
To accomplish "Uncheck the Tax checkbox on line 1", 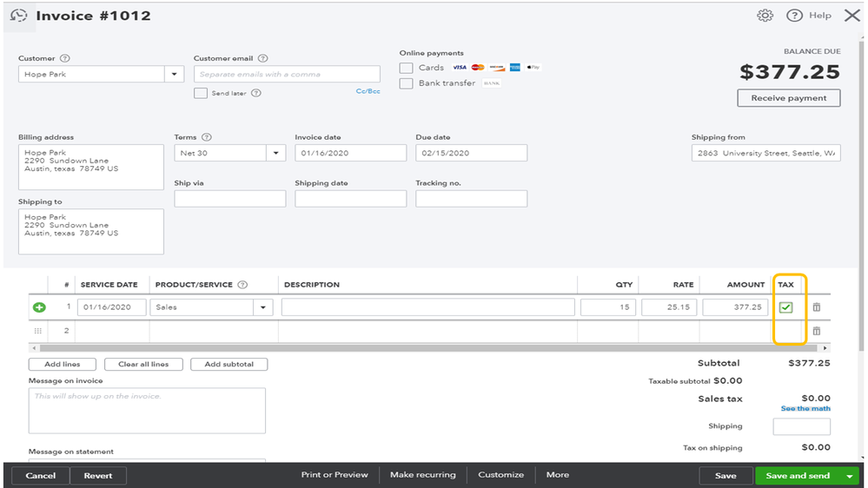I will tap(785, 307).
